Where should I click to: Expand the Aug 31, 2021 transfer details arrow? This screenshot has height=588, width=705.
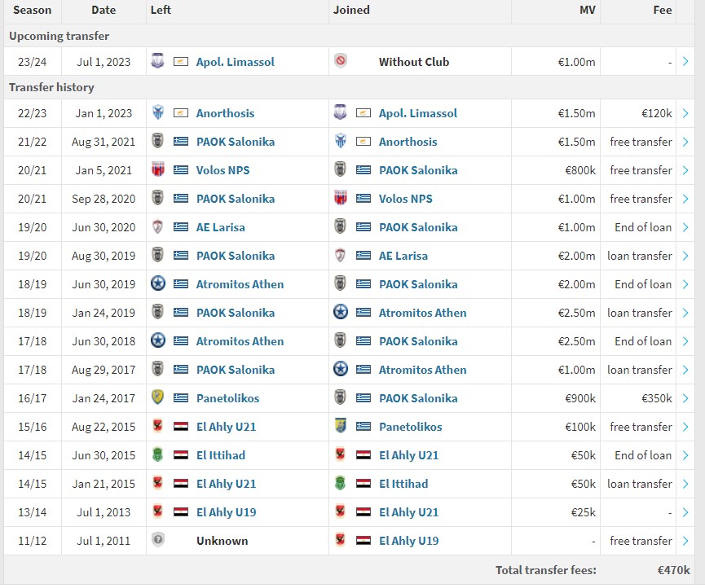coord(685,142)
